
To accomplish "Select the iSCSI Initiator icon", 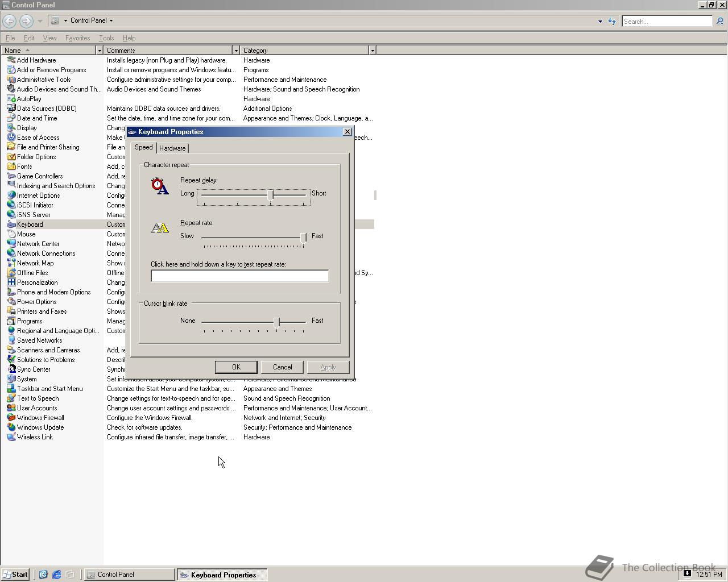I will click(11, 205).
